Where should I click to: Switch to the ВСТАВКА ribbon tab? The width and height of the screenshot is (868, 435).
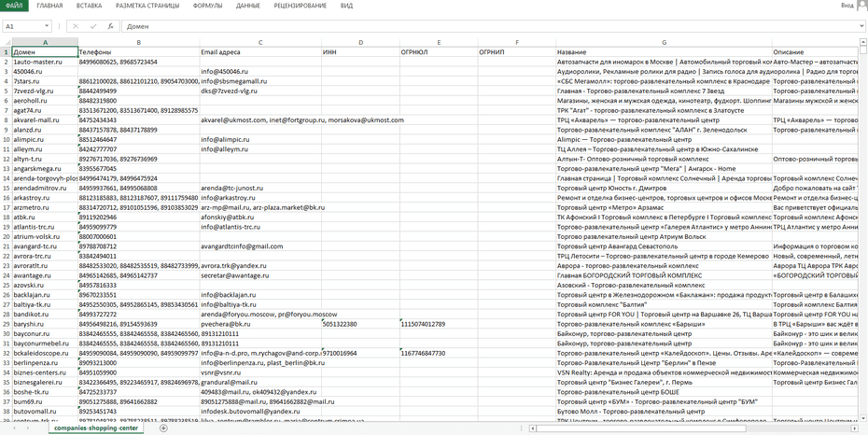[90, 6]
